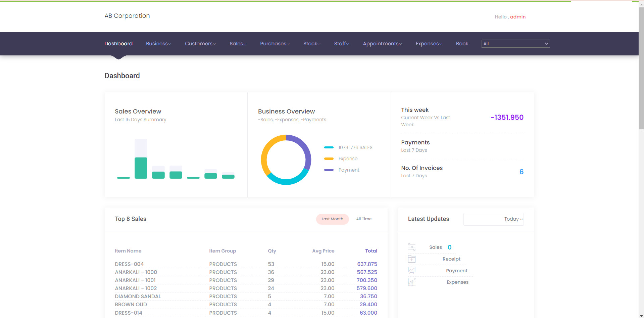
Task: Open the Appointments navigation menu
Action: [382, 44]
